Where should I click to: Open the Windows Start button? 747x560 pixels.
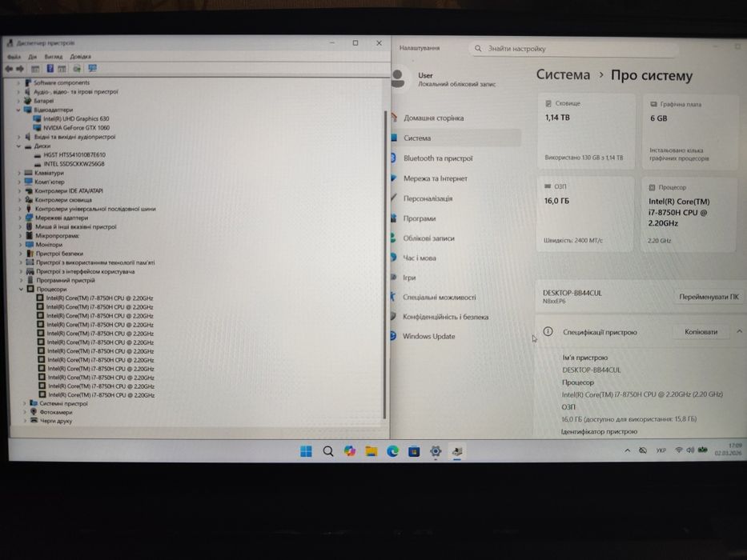tap(306, 451)
